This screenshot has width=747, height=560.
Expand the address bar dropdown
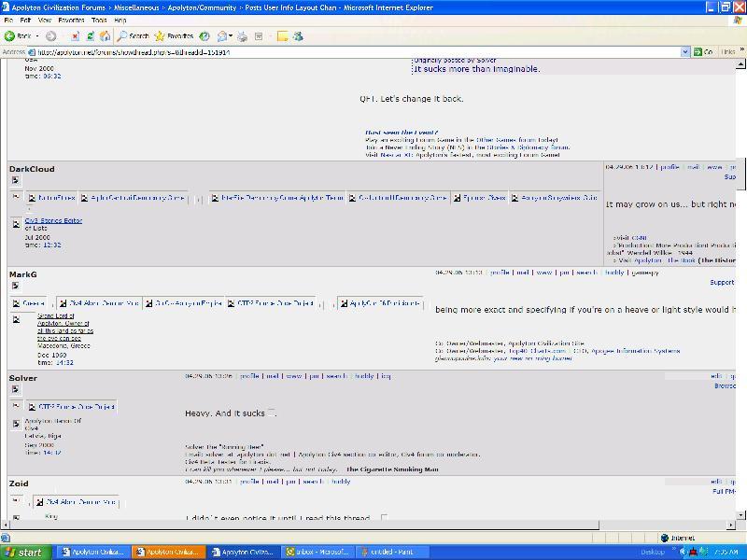(x=686, y=52)
